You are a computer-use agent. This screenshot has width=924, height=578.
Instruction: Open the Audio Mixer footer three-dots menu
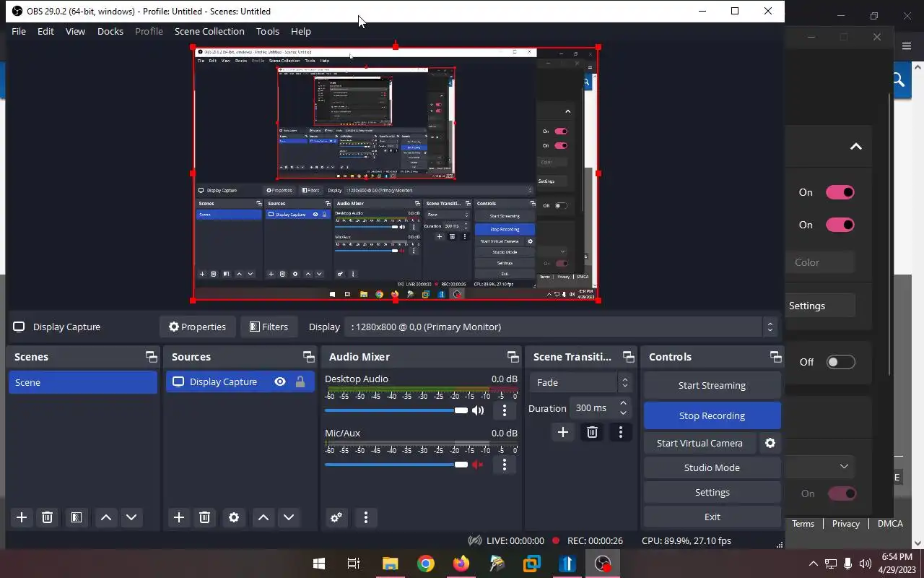(x=366, y=517)
